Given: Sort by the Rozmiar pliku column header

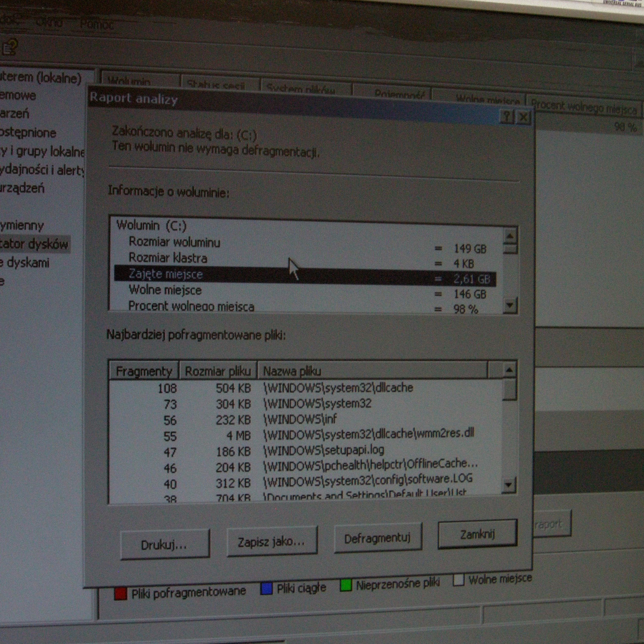Looking at the screenshot, I should coord(218,371).
